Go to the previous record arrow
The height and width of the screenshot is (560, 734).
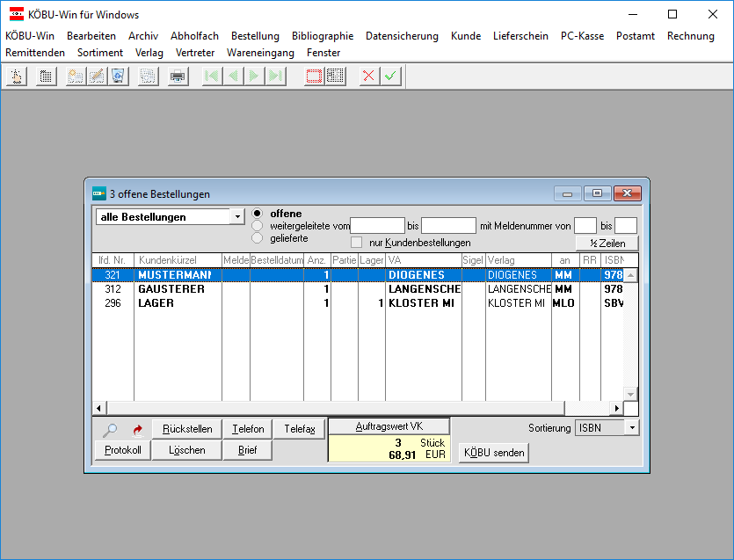tap(233, 76)
